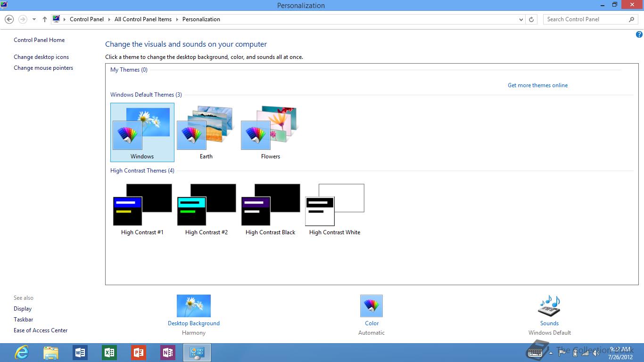Viewport: 644px width, 362px height.
Task: Apply the High Contrast Black theme
Action: [x=271, y=209]
